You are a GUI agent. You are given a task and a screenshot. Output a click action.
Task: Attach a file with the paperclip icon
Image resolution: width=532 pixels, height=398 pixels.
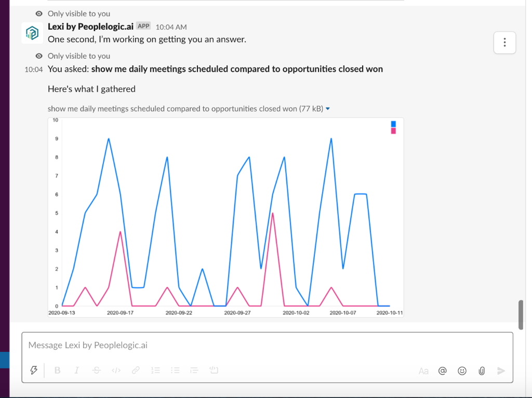coord(481,370)
